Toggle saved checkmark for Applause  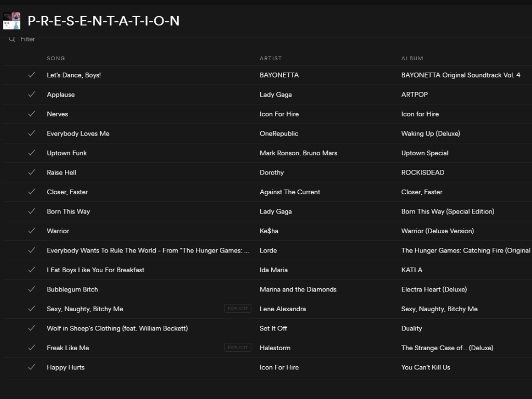pyautogui.click(x=32, y=95)
